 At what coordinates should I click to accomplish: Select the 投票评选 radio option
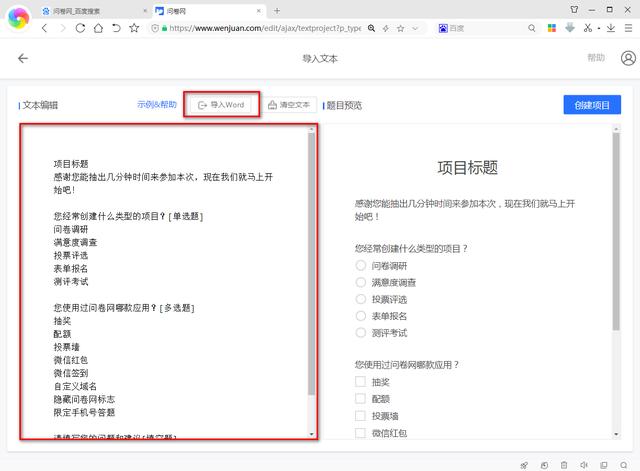360,299
